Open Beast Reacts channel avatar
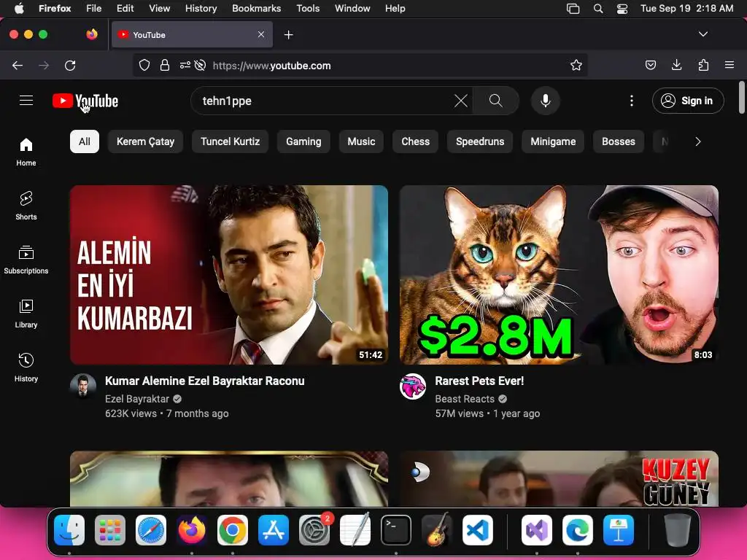Viewport: 747px width, 560px height. click(x=413, y=386)
